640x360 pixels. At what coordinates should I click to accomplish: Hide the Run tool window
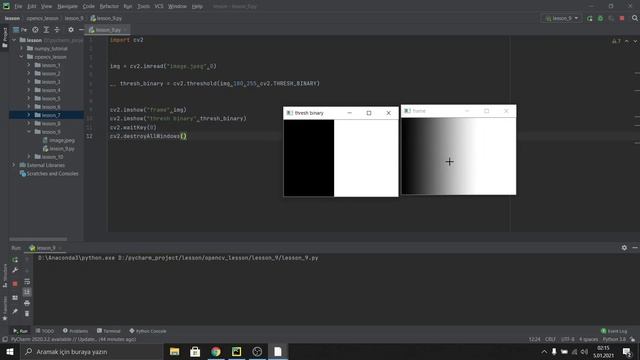click(x=635, y=248)
